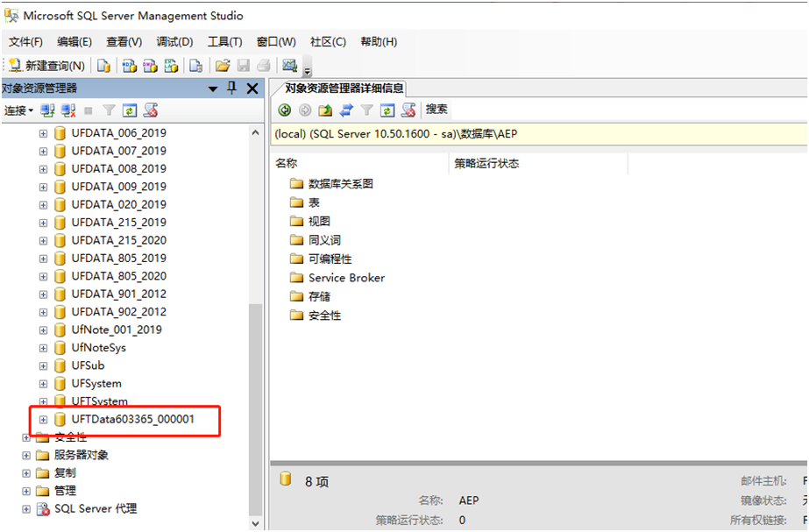The width and height of the screenshot is (809, 532).
Task: Click the disconnect server icon
Action: (68, 110)
